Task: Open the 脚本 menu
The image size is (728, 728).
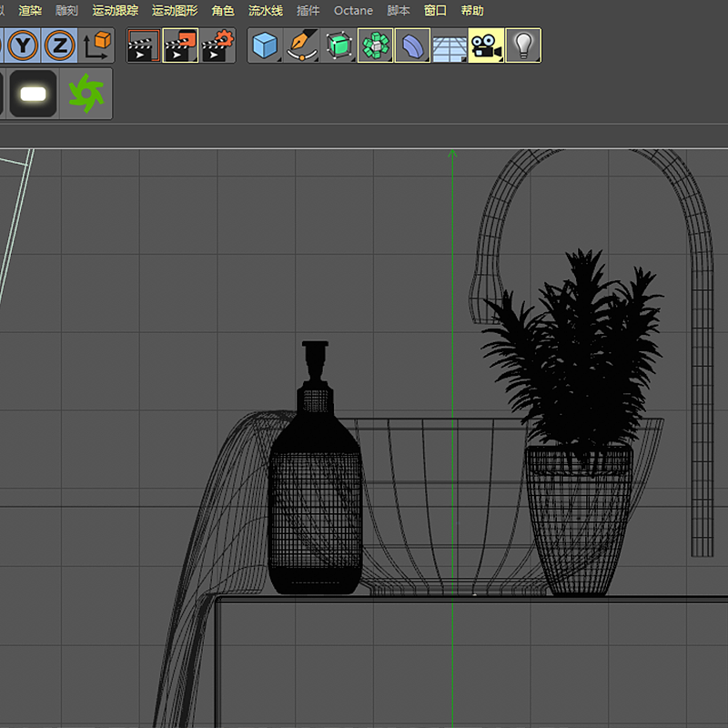Action: (x=399, y=10)
